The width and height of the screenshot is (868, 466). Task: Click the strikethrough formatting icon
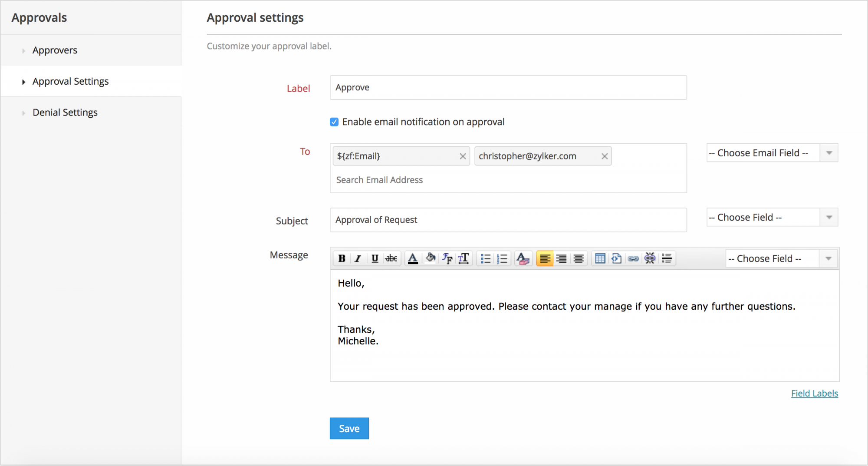pyautogui.click(x=391, y=259)
